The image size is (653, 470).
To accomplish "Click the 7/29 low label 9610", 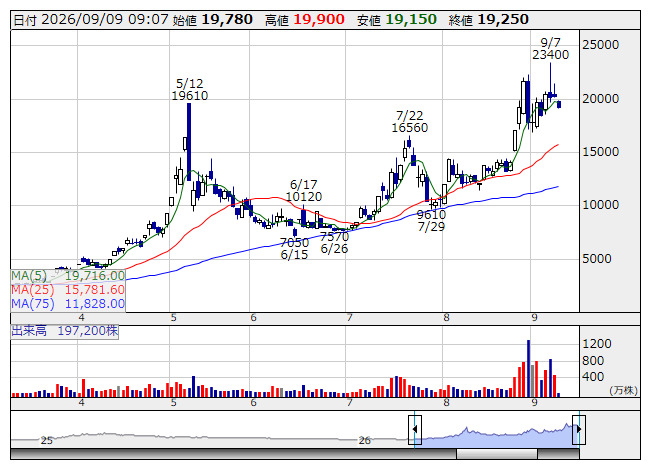I will (x=431, y=214).
